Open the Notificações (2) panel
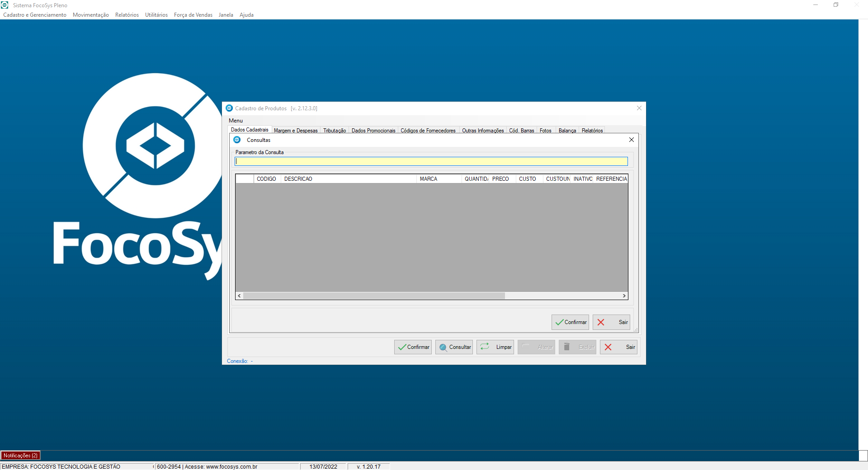The image size is (868, 470). tap(20, 456)
